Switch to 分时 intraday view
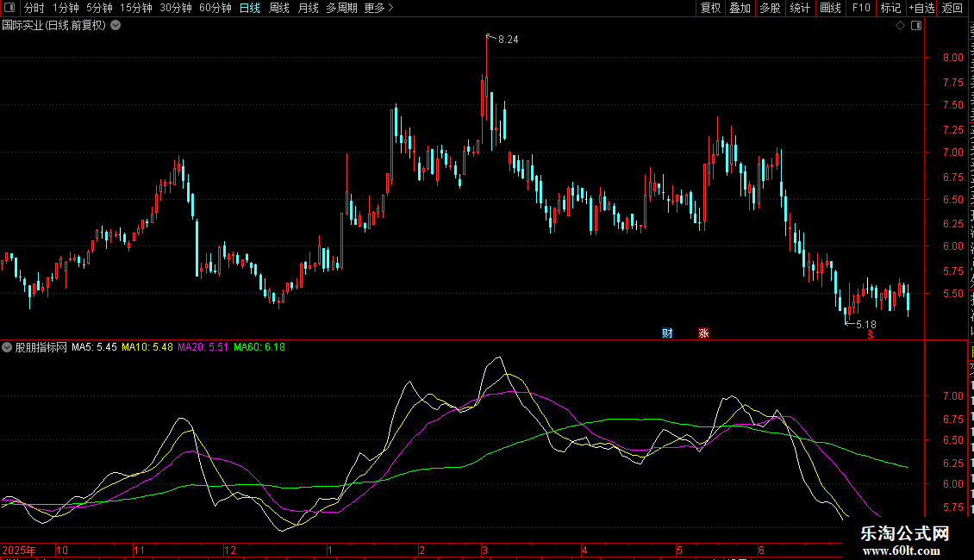The height and width of the screenshot is (560, 974). coord(34,8)
